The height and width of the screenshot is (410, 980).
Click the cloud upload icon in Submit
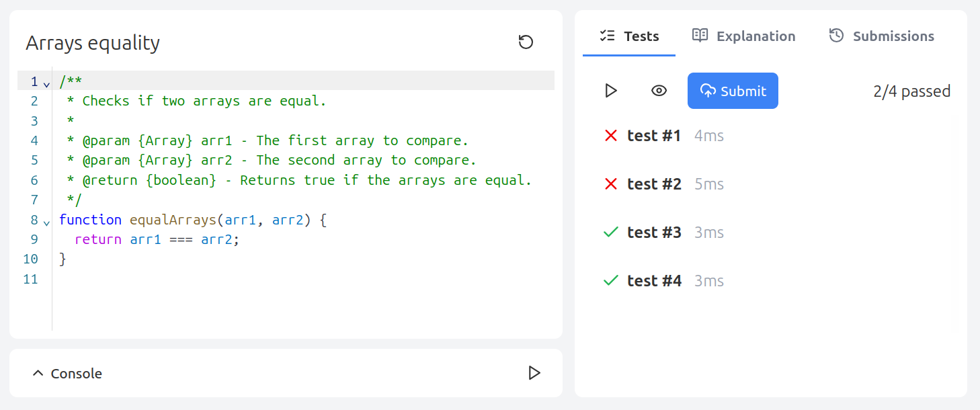click(x=708, y=91)
